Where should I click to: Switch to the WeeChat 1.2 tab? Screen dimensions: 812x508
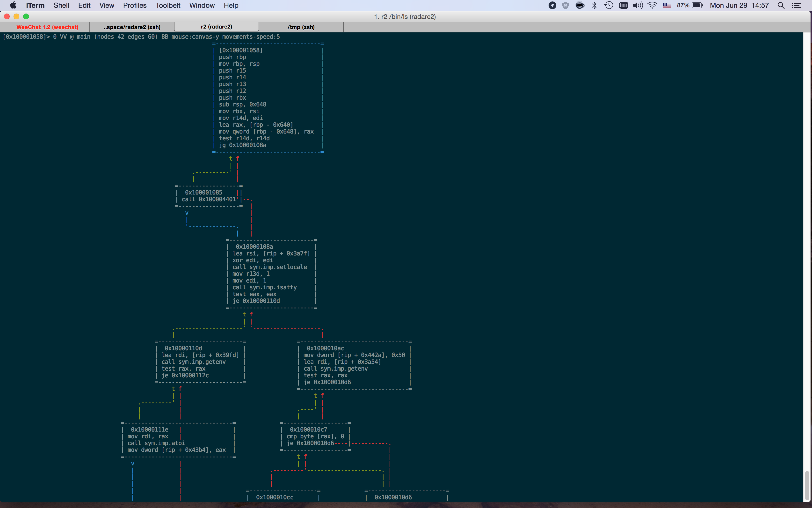click(47, 27)
